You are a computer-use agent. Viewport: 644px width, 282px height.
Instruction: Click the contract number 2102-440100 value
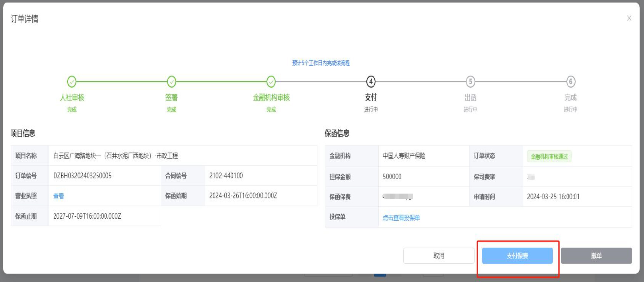[226, 176]
